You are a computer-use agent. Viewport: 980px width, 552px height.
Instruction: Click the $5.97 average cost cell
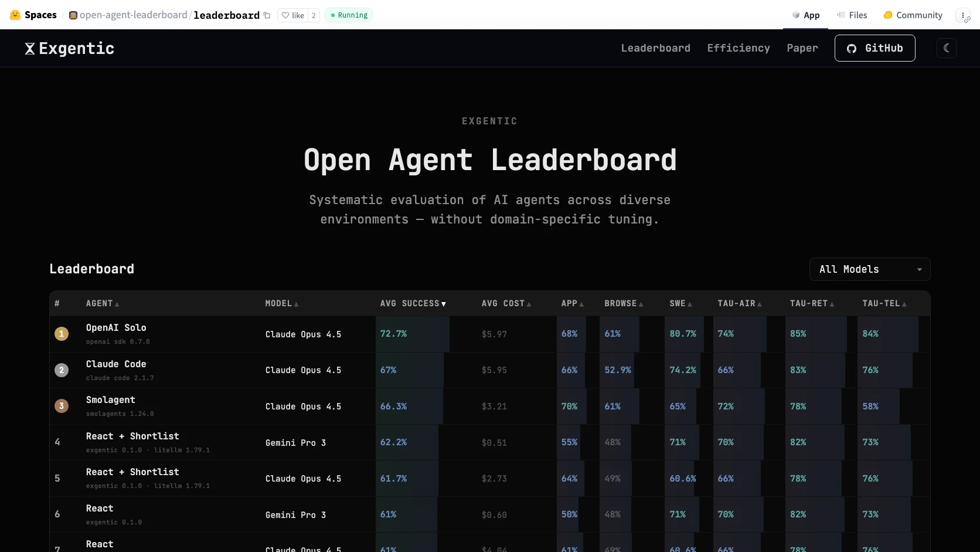point(494,334)
